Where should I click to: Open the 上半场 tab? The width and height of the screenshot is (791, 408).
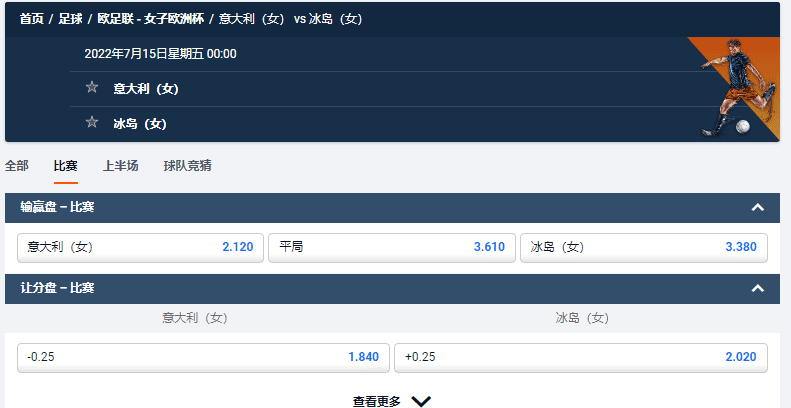point(121,166)
